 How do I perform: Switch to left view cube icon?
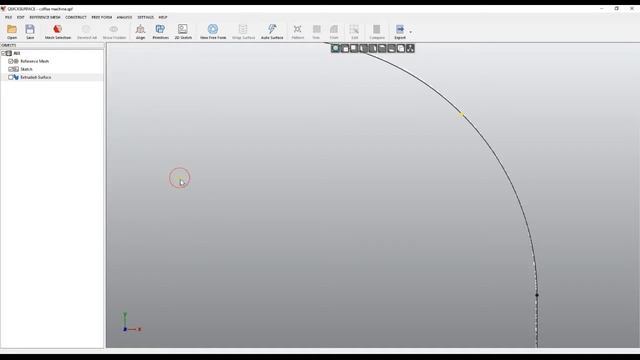[x=364, y=49]
